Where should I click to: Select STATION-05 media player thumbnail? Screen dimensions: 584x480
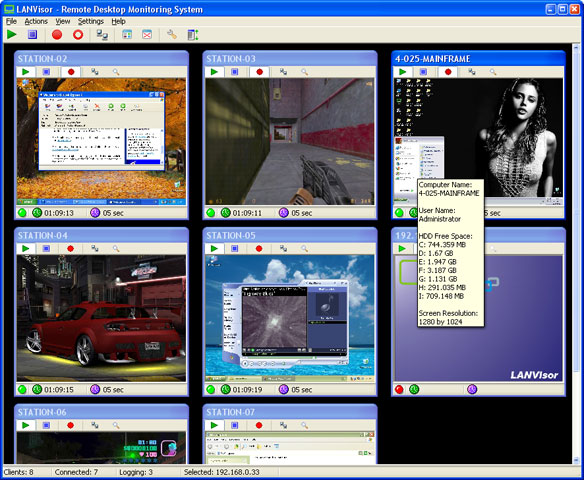[290, 318]
